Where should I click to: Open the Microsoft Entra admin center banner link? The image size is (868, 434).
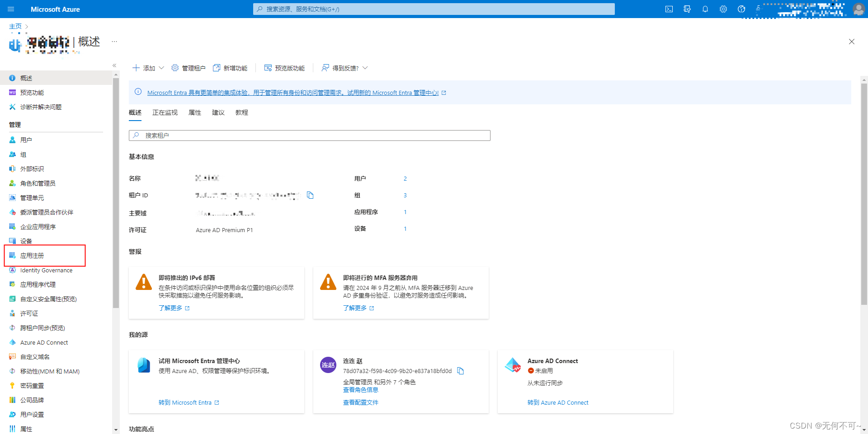point(293,93)
